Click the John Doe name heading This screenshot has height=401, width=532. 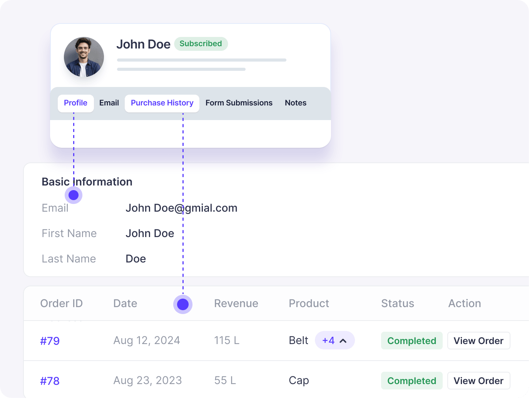[144, 44]
